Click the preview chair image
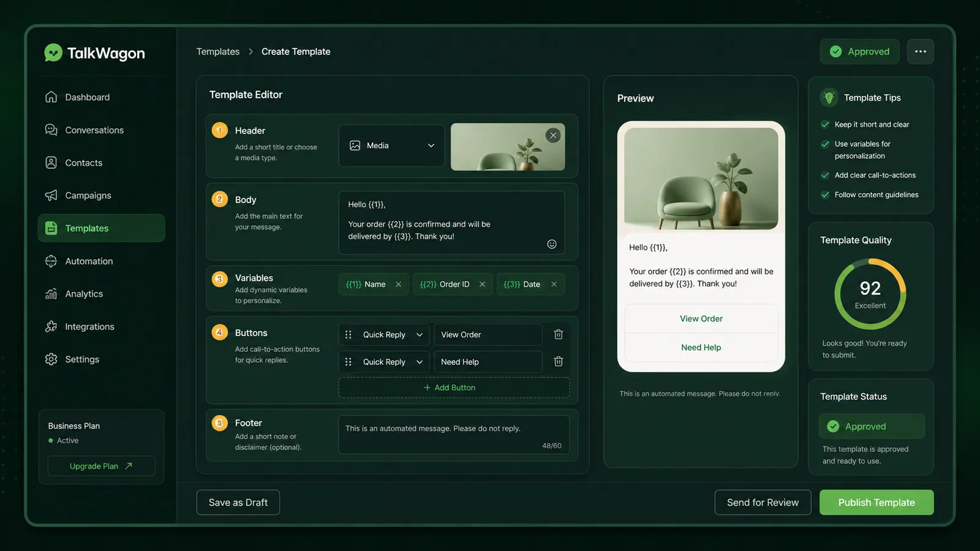Image resolution: width=980 pixels, height=551 pixels. click(701, 178)
